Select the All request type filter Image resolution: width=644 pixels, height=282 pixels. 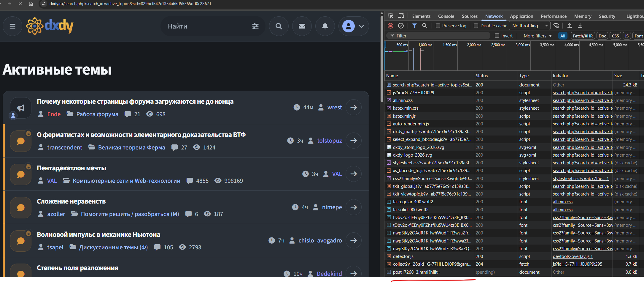coord(563,36)
